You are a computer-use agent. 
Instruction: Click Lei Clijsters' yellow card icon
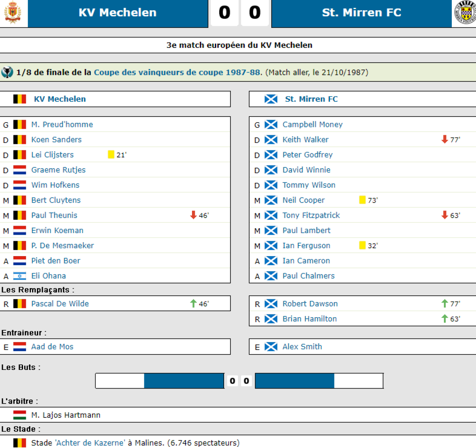click(111, 155)
